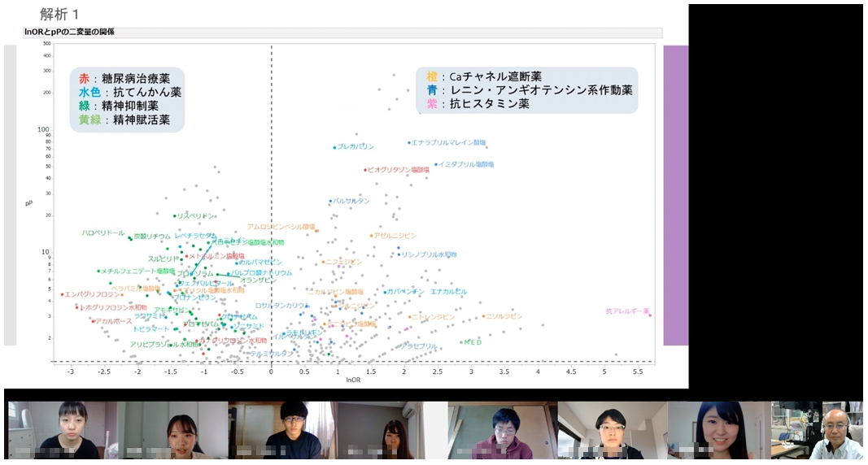Click the 抗アレルギー薬 purple point
The image size is (868, 465).
tap(650, 314)
